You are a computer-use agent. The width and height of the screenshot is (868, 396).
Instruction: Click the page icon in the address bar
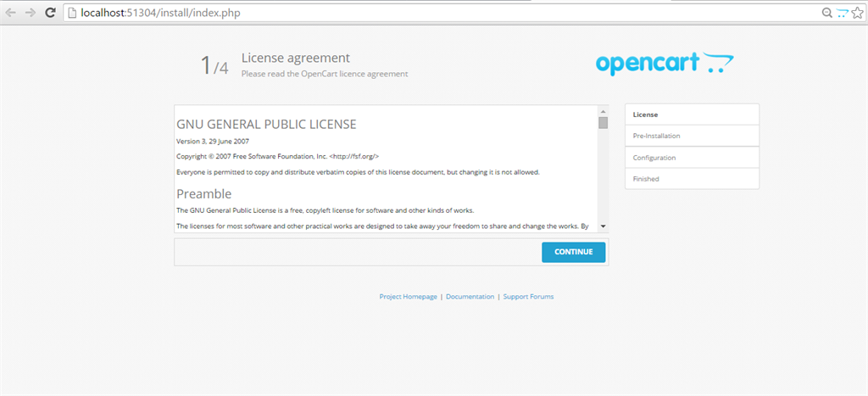coord(73,13)
